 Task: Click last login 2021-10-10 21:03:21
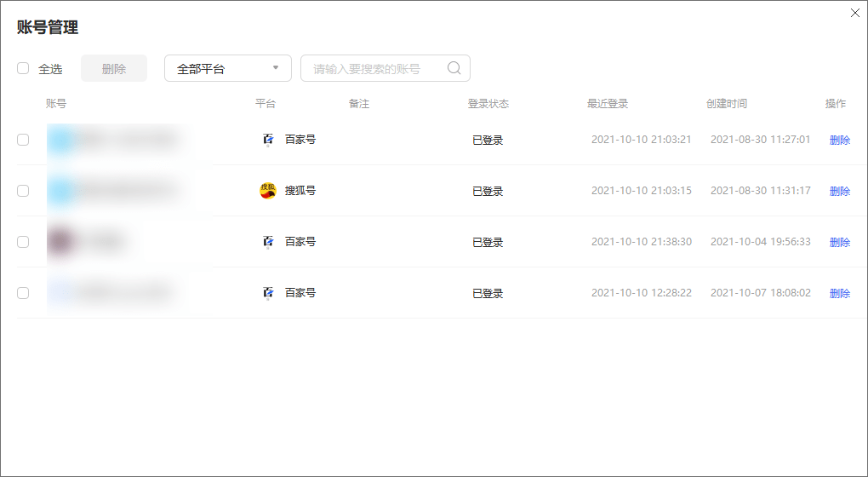coord(641,140)
